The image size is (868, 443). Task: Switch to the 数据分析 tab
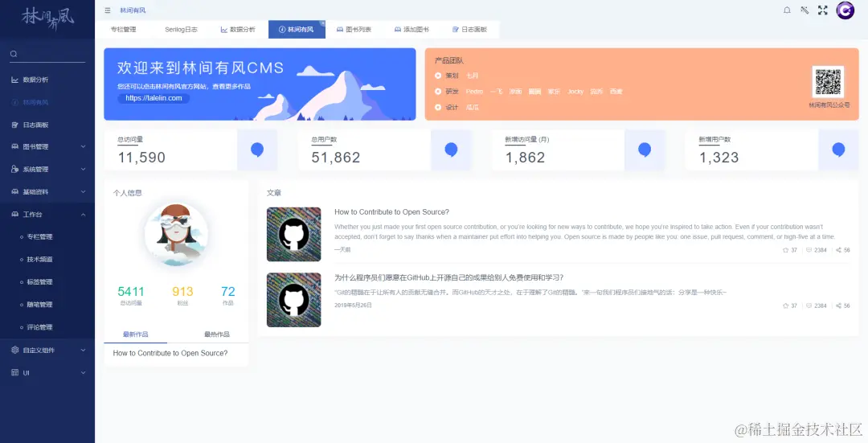[238, 30]
